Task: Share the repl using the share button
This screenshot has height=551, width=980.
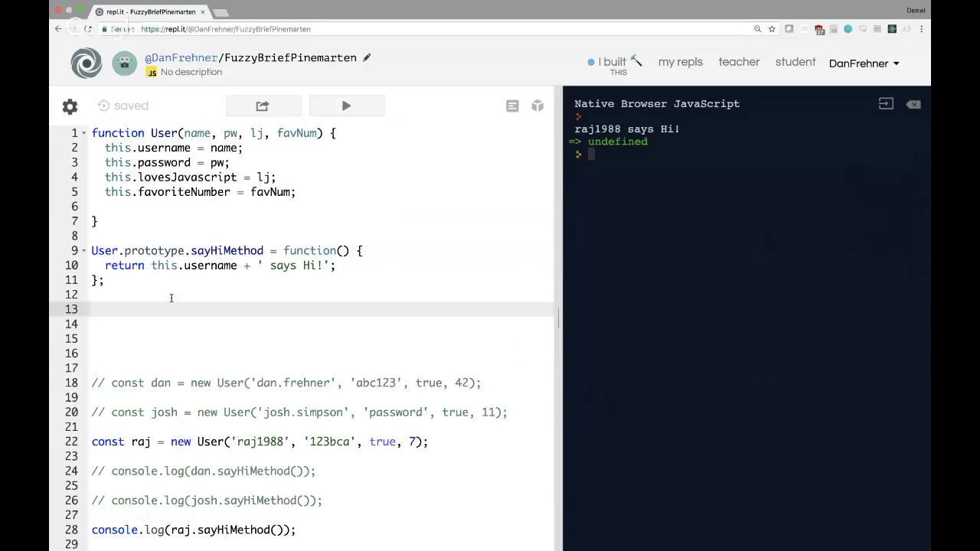Action: (263, 106)
